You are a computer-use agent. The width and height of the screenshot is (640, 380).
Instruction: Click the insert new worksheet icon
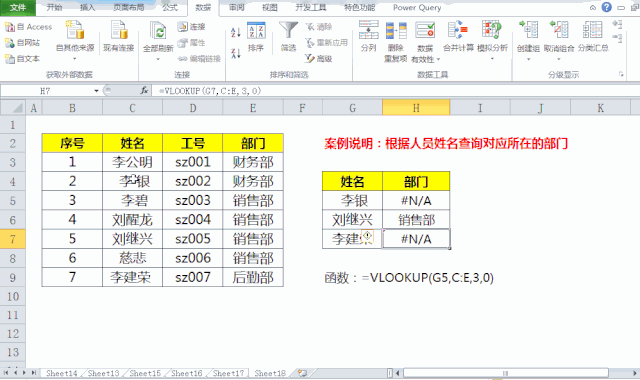302,373
